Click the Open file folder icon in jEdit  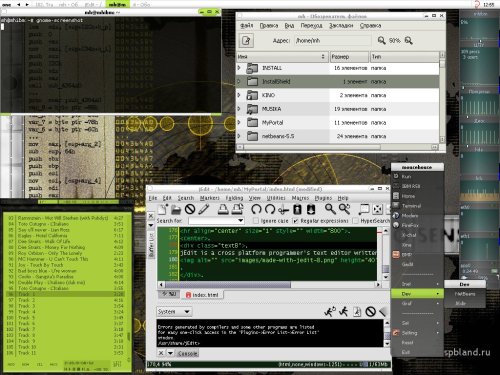[176, 209]
